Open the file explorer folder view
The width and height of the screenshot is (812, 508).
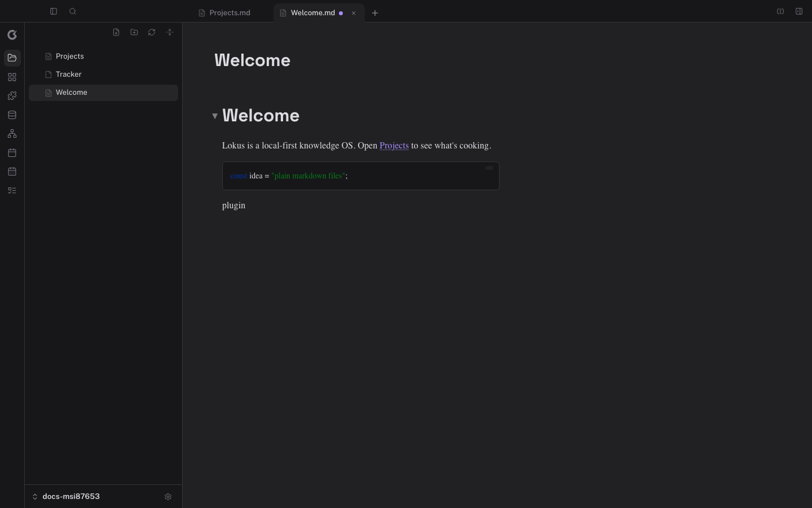tap(12, 58)
